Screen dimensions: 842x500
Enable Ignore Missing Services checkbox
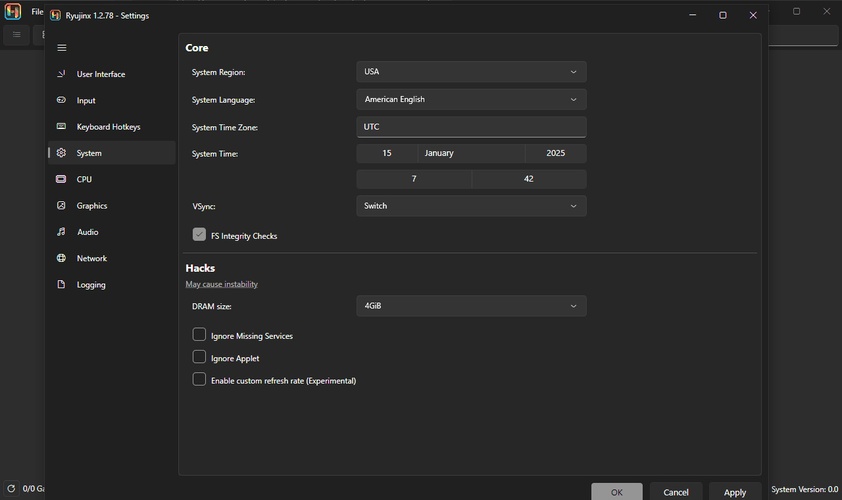pos(199,335)
